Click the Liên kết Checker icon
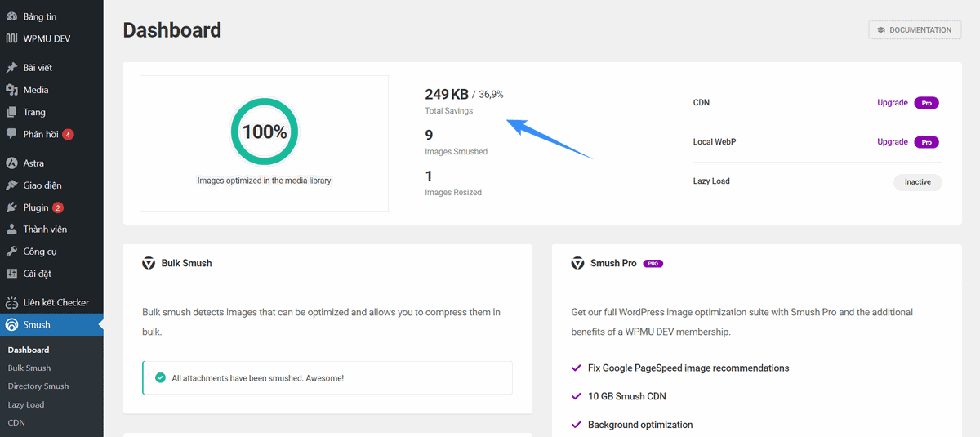This screenshot has height=437, width=980. point(11,302)
